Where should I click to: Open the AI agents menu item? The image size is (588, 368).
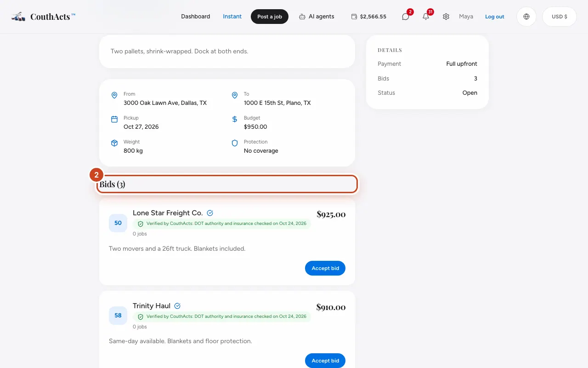(317, 17)
